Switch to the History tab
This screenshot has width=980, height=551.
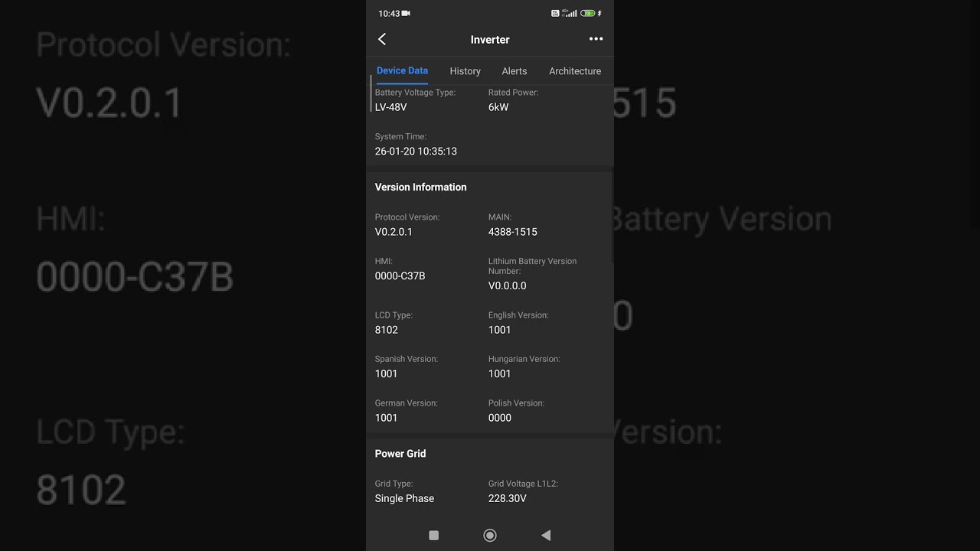click(465, 71)
